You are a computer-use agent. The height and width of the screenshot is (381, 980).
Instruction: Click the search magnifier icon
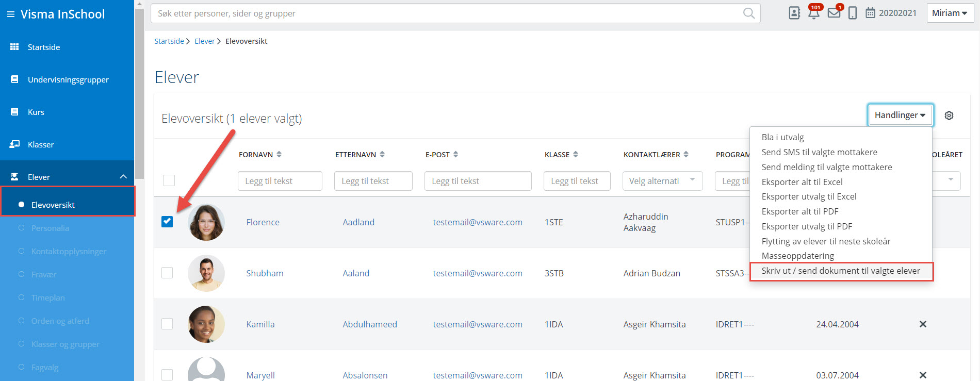[x=748, y=13]
